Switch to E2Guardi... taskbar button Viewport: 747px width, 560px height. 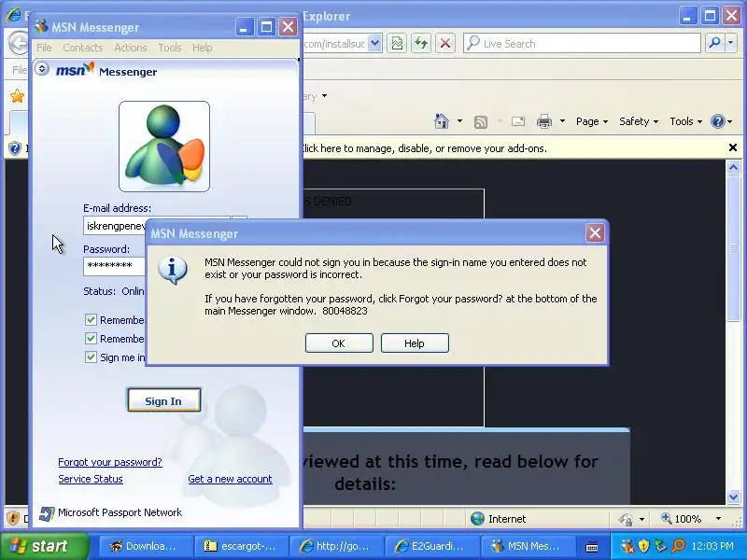pyautogui.click(x=431, y=546)
